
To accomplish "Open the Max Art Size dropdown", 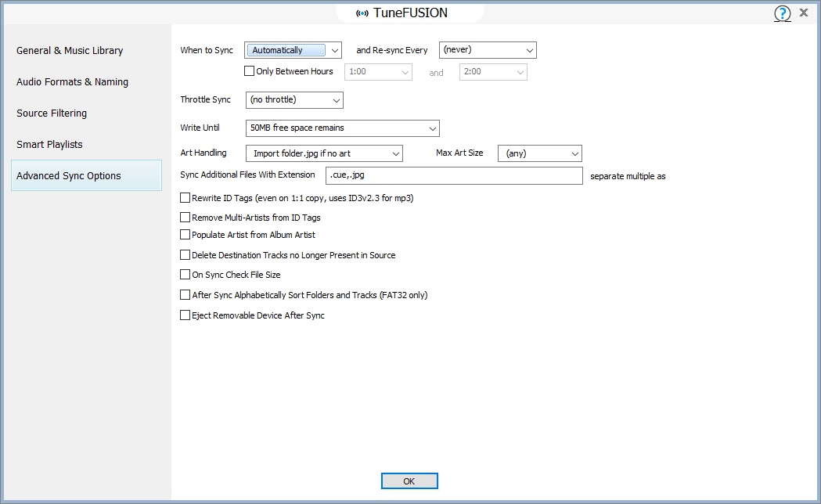I will 539,153.
